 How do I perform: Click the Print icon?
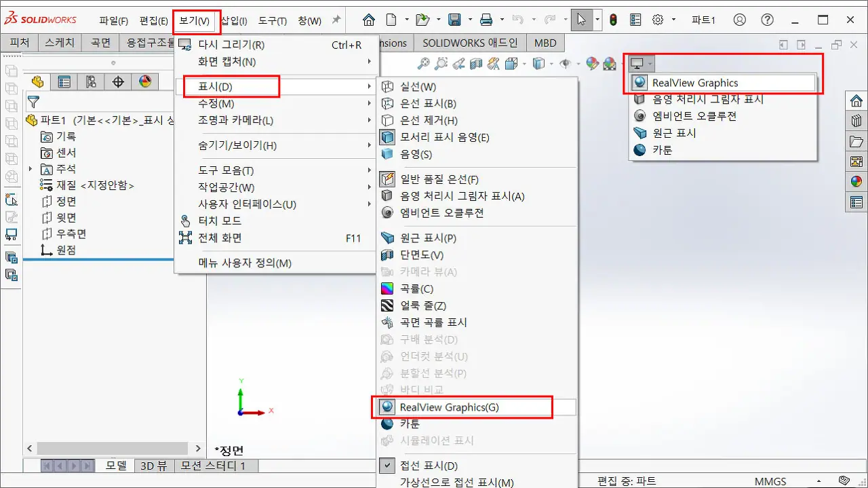[x=486, y=20]
